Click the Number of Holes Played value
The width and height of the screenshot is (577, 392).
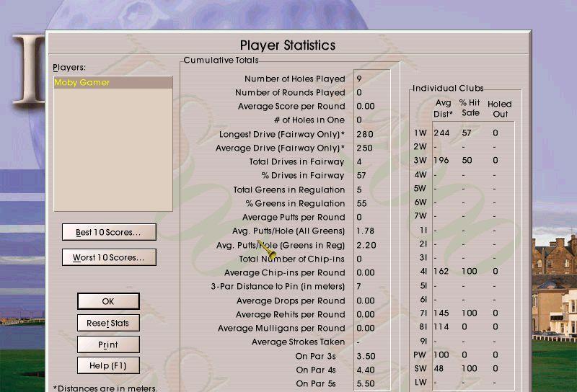pyautogui.click(x=359, y=79)
